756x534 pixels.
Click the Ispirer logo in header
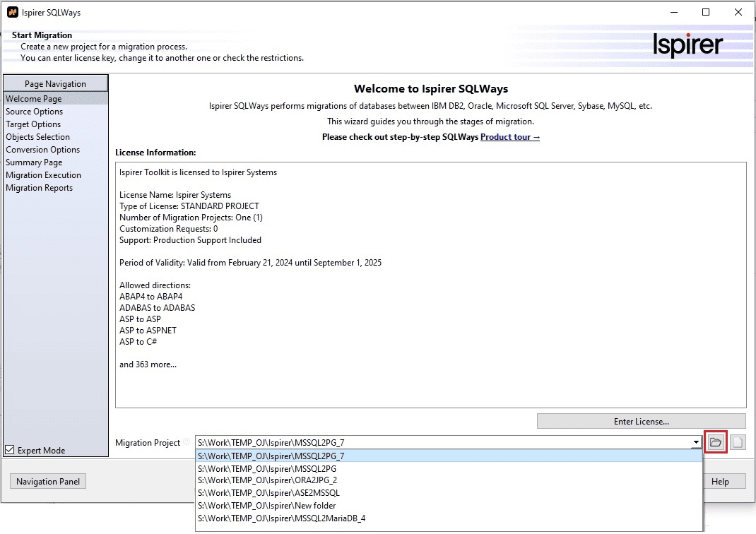click(687, 46)
